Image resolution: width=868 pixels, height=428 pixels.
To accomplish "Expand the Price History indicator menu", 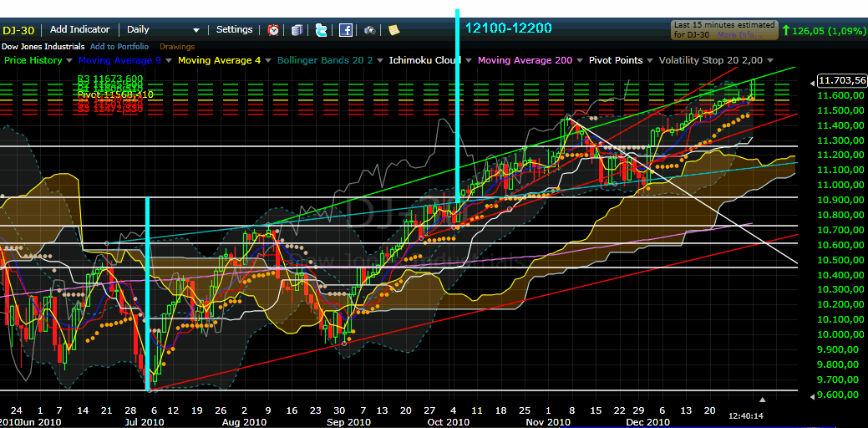I will click(x=70, y=61).
